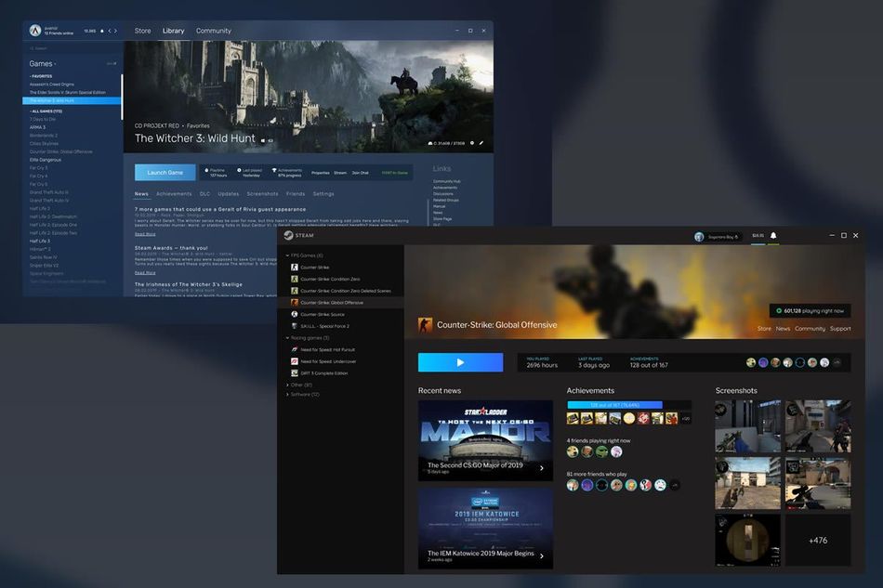Image resolution: width=883 pixels, height=588 pixels.
Task: Click the blue play button for CS:GO
Action: point(461,362)
